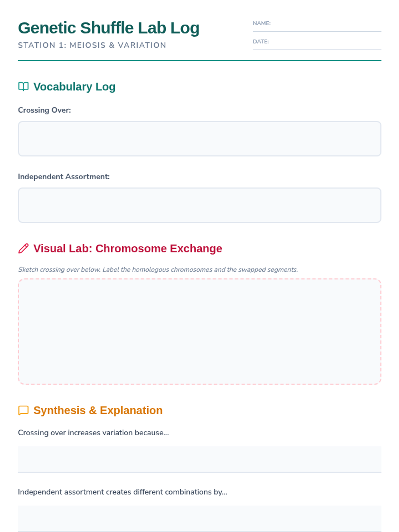Click the answer area for crossing over increasing variation
This screenshot has width=399, height=532.
pyautogui.click(x=199, y=460)
